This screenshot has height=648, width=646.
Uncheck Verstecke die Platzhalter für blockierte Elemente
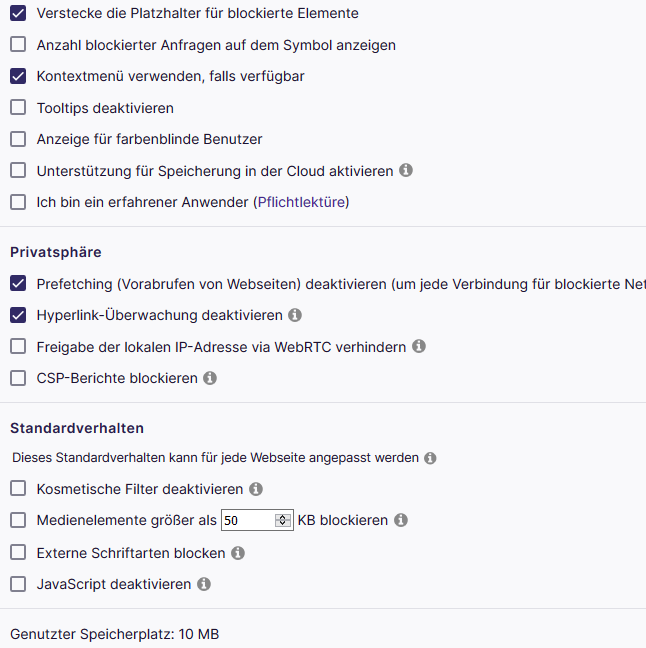18,14
